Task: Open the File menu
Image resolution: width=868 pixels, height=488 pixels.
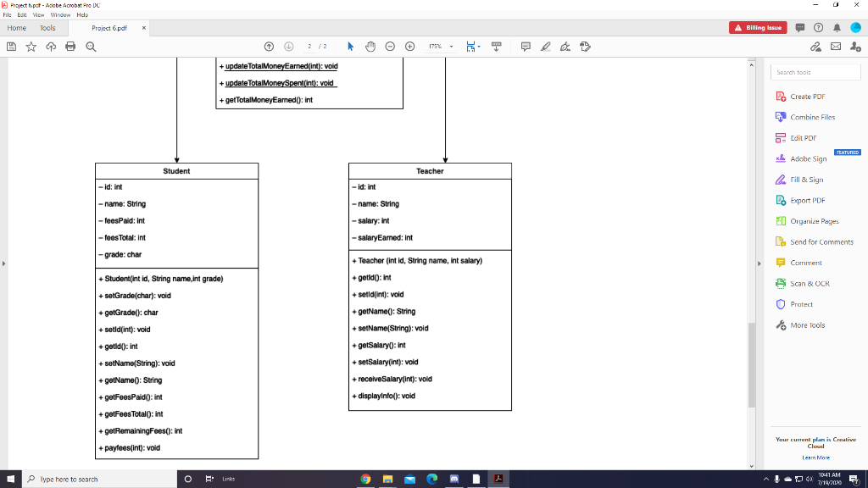Action: (7, 14)
